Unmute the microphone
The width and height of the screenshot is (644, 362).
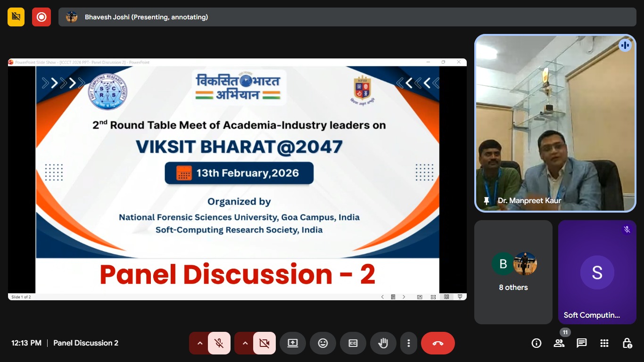pyautogui.click(x=219, y=343)
